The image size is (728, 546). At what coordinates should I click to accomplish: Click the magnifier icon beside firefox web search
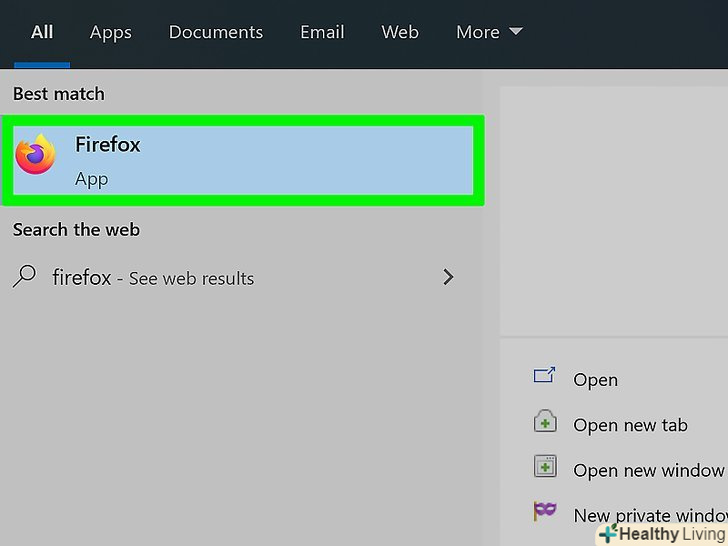(25, 277)
